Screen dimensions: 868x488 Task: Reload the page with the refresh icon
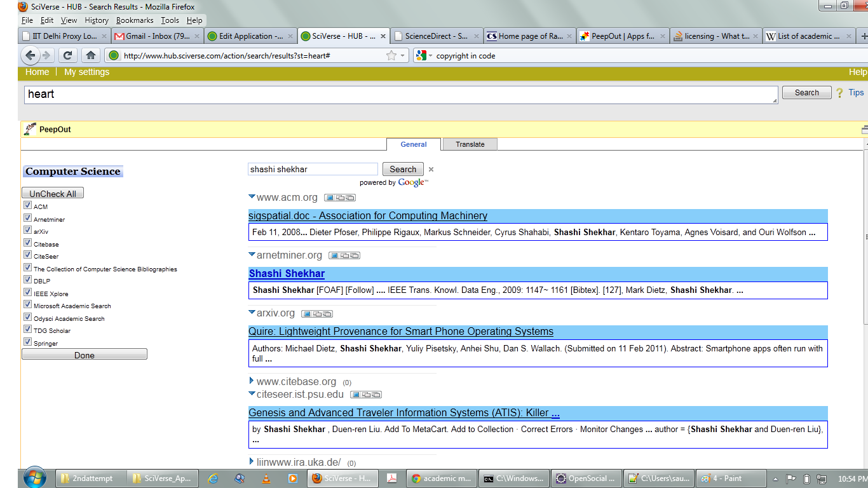point(68,55)
